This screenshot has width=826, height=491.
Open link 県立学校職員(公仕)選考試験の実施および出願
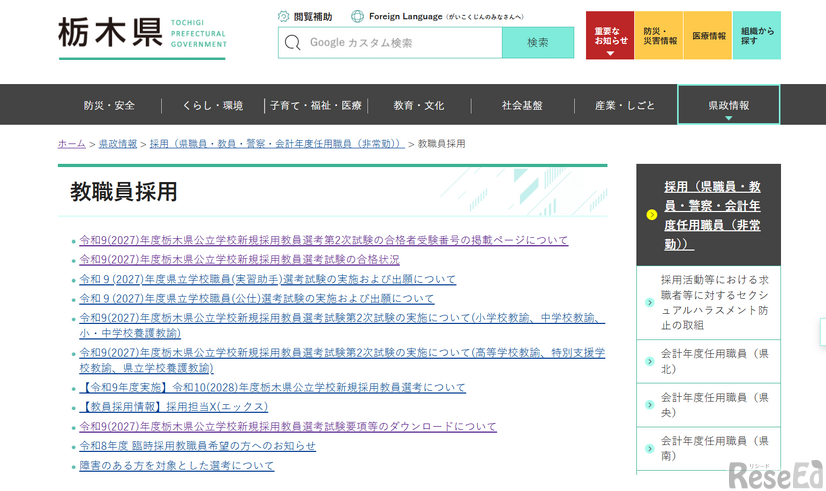coord(257,299)
